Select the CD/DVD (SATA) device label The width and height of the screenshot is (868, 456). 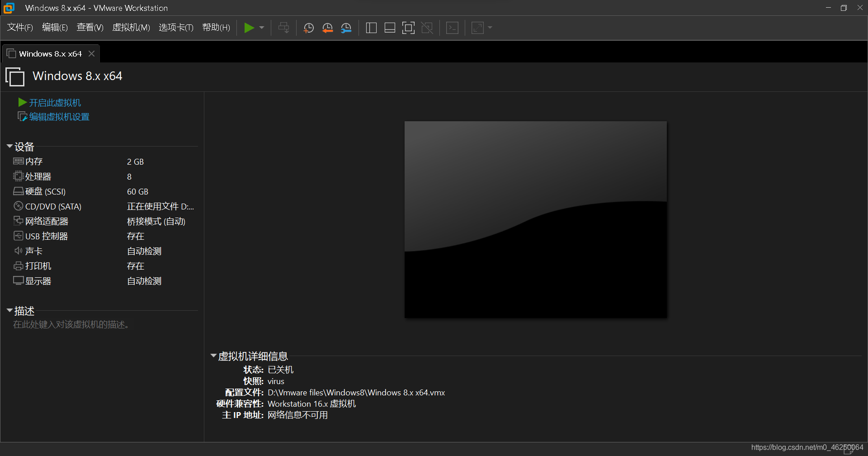coord(53,206)
